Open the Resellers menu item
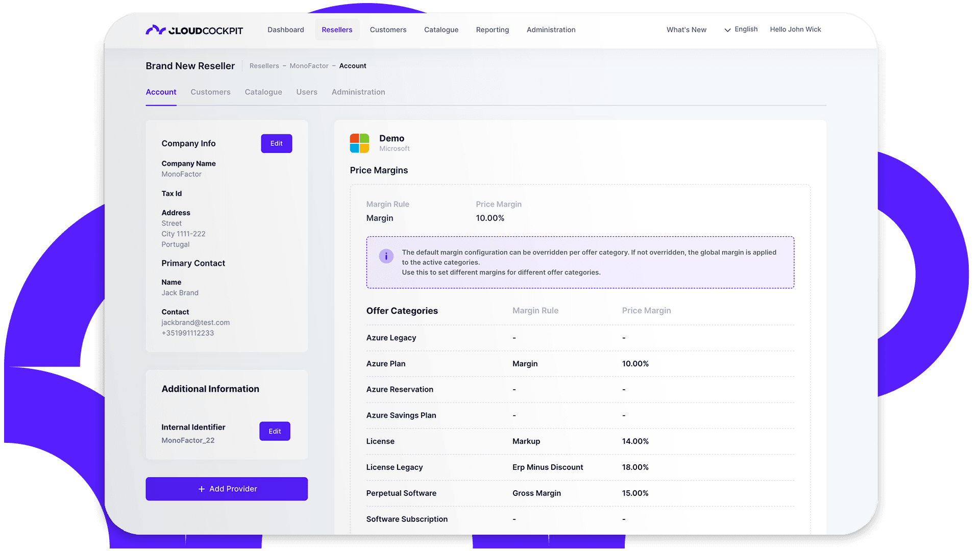Image resolution: width=980 pixels, height=551 pixels. (x=337, y=30)
